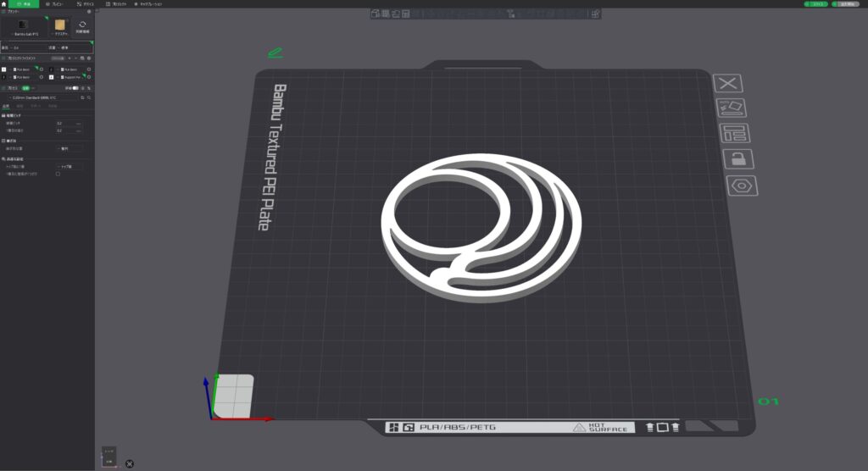Click the plate arrange layout icon
The height and width of the screenshot is (471, 868).
(733, 134)
